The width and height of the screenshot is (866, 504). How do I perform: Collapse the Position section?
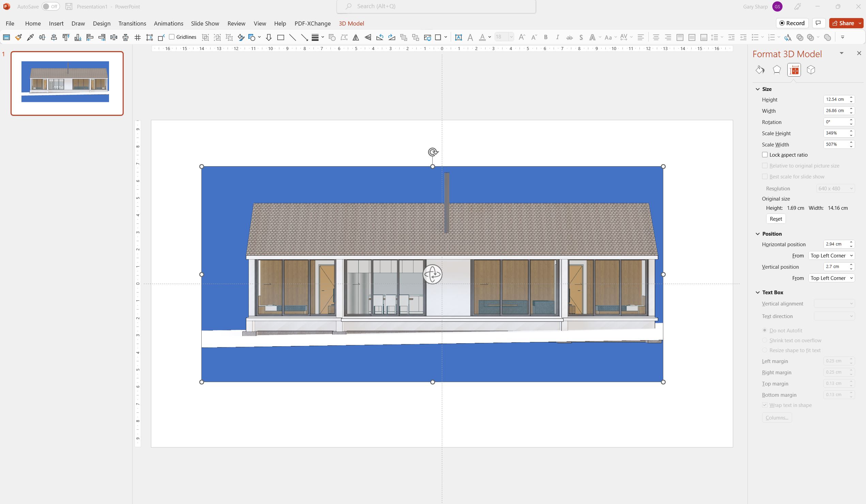point(758,234)
